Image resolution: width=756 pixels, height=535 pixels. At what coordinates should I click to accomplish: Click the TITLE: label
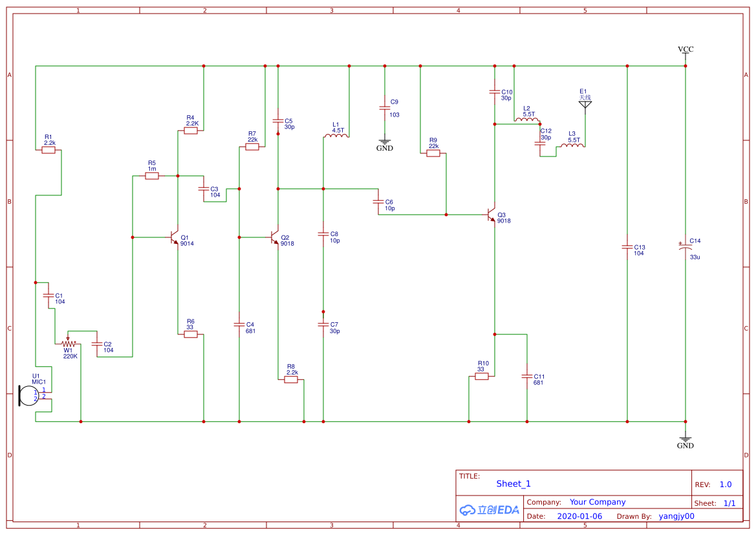pyautogui.click(x=469, y=476)
